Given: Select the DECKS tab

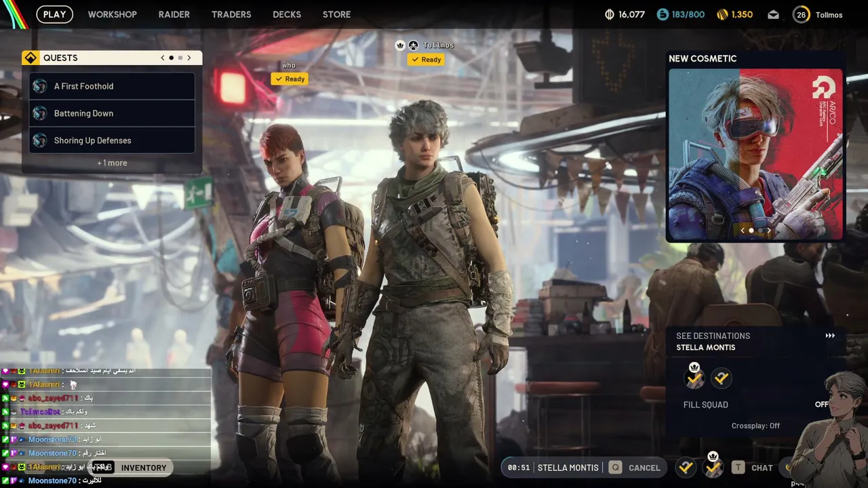Looking at the screenshot, I should coord(287,14).
